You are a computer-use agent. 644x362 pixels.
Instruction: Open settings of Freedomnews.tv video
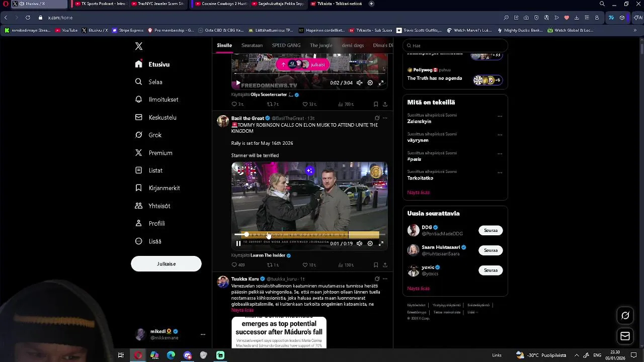[x=370, y=83]
